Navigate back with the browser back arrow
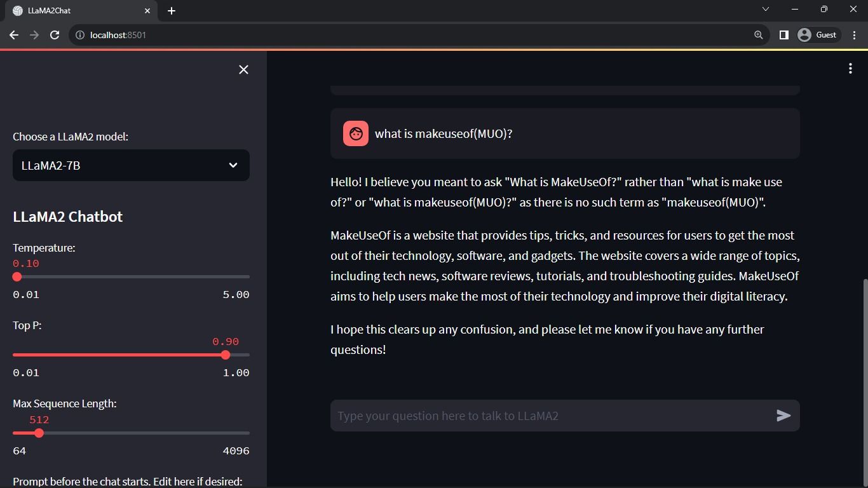This screenshot has height=488, width=868. tap(14, 35)
